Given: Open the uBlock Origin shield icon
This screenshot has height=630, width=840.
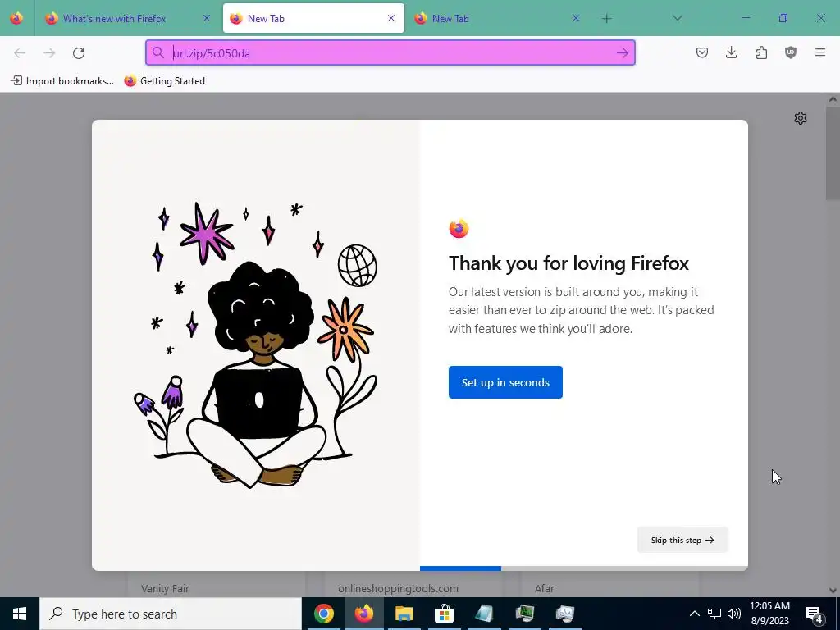Looking at the screenshot, I should 791,52.
